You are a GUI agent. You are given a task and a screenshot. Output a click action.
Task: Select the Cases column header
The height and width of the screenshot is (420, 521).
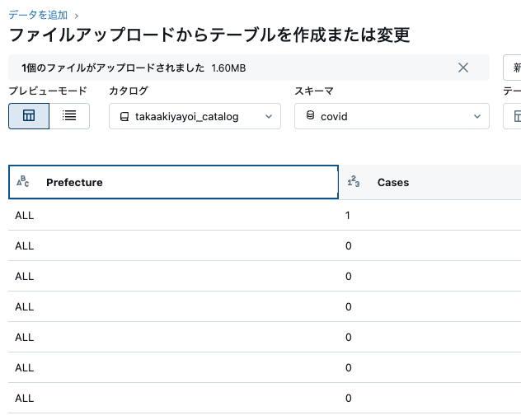430,182
